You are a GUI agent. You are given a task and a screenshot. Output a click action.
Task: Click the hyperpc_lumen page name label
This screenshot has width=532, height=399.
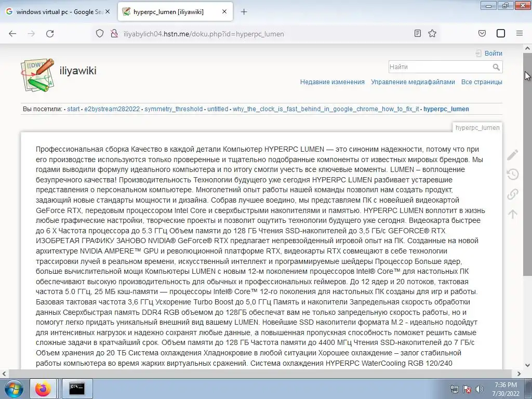click(477, 128)
